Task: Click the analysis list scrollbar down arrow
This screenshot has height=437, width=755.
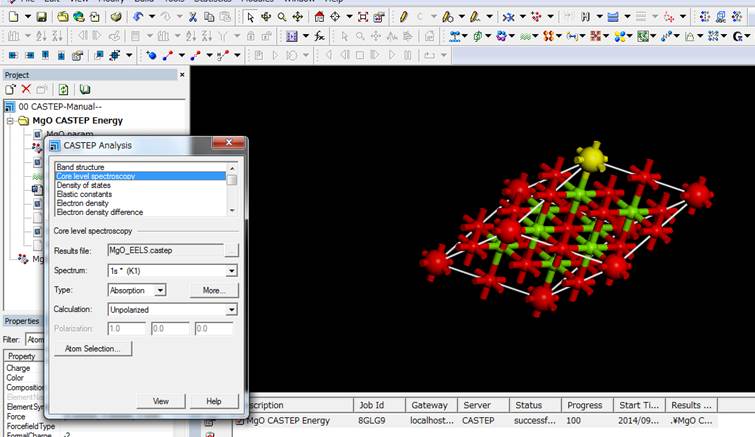Action: click(232, 211)
